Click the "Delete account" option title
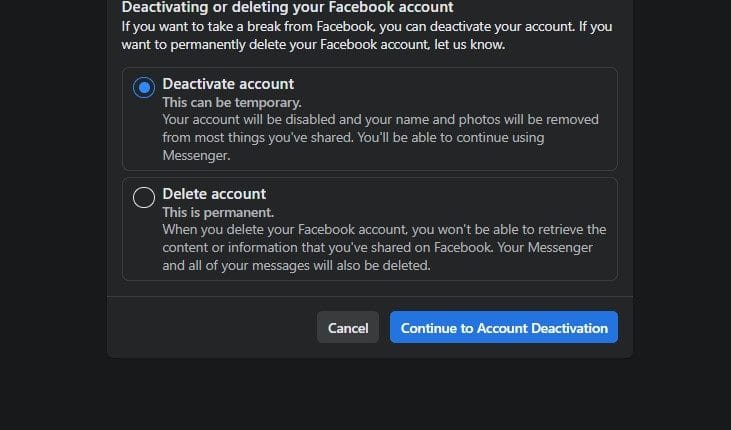This screenshot has height=430, width=731. pos(214,194)
